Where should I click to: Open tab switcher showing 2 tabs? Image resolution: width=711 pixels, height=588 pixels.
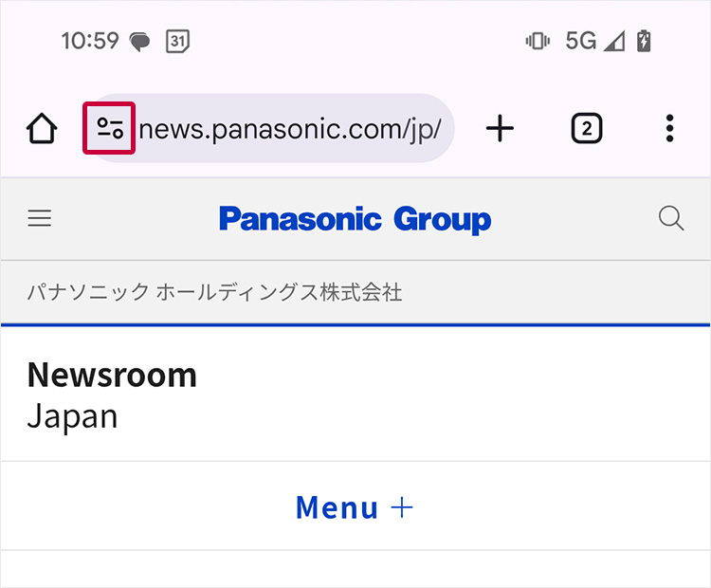point(587,128)
